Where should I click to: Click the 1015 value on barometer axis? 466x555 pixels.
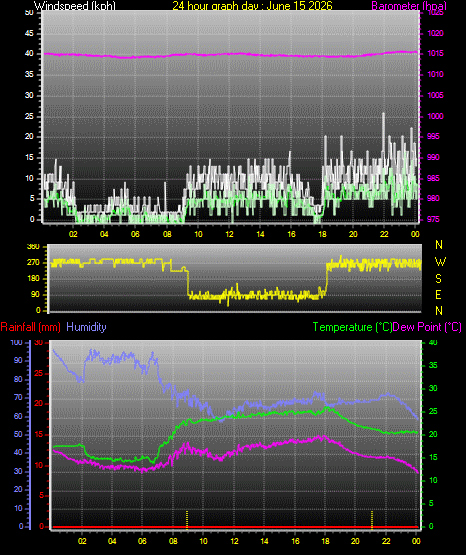pos(436,53)
